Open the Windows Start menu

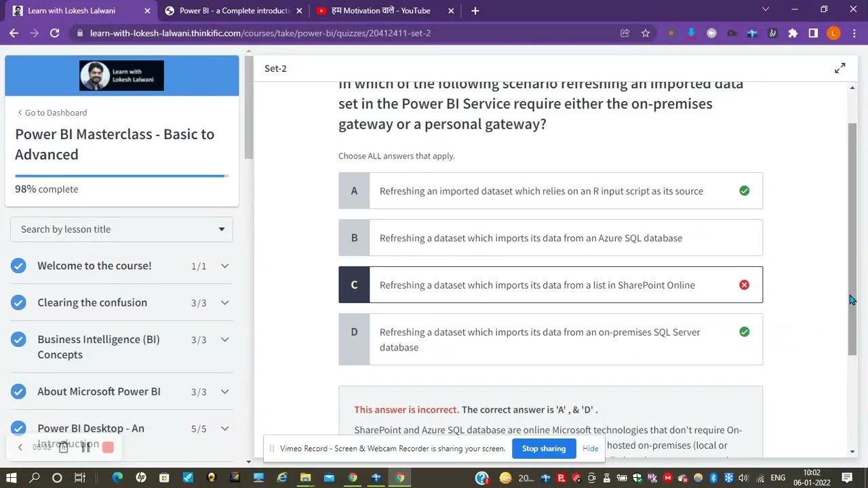point(12,478)
